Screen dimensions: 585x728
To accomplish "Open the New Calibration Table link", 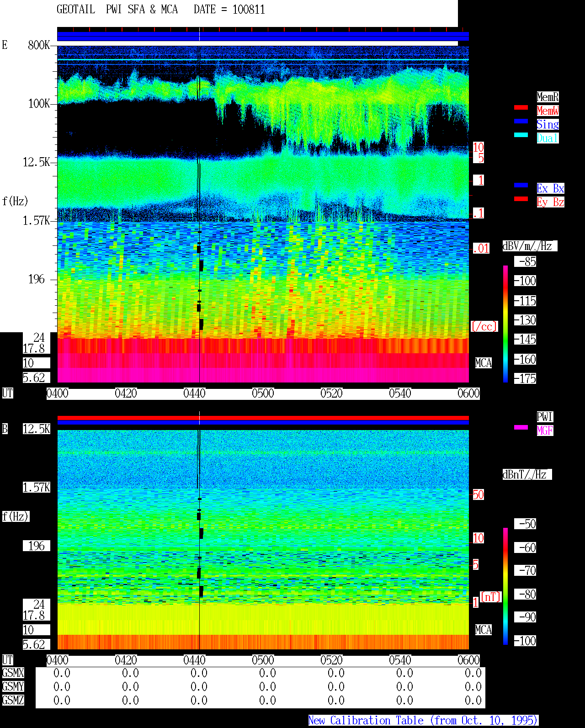I will [423, 720].
